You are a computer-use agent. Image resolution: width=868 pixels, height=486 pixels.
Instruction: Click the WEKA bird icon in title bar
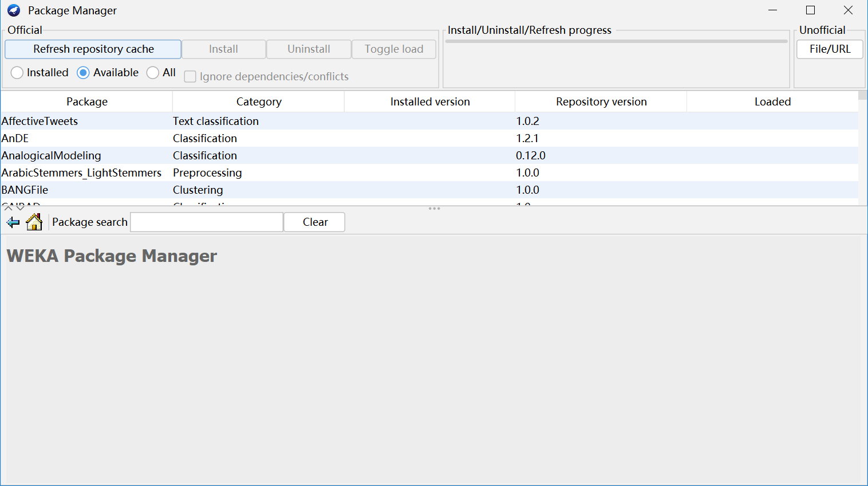pyautogui.click(x=14, y=10)
